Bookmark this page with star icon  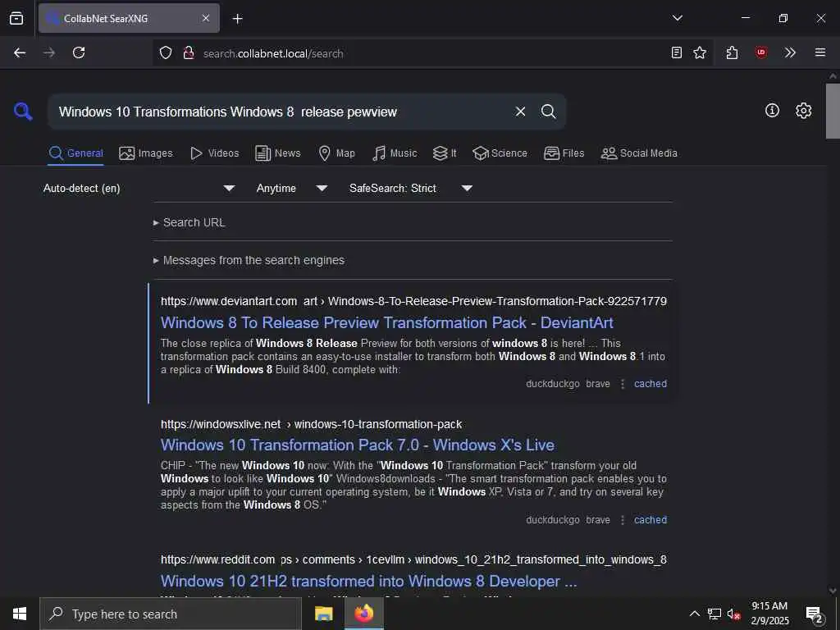point(700,52)
